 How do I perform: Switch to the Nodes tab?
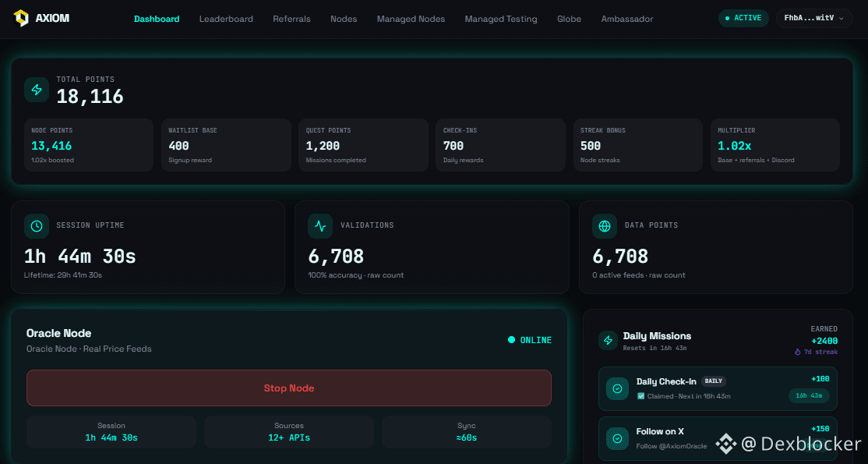tap(344, 19)
